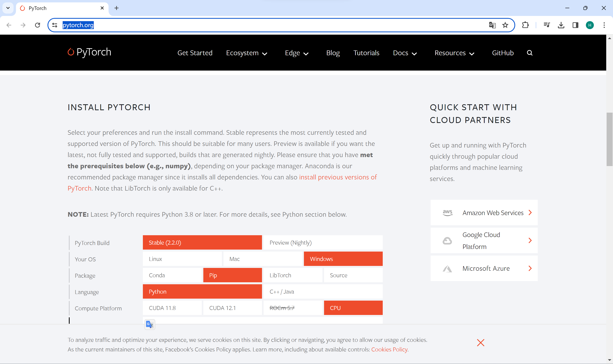Select Preview (Nightly) build
613x364 pixels.
pyautogui.click(x=323, y=243)
